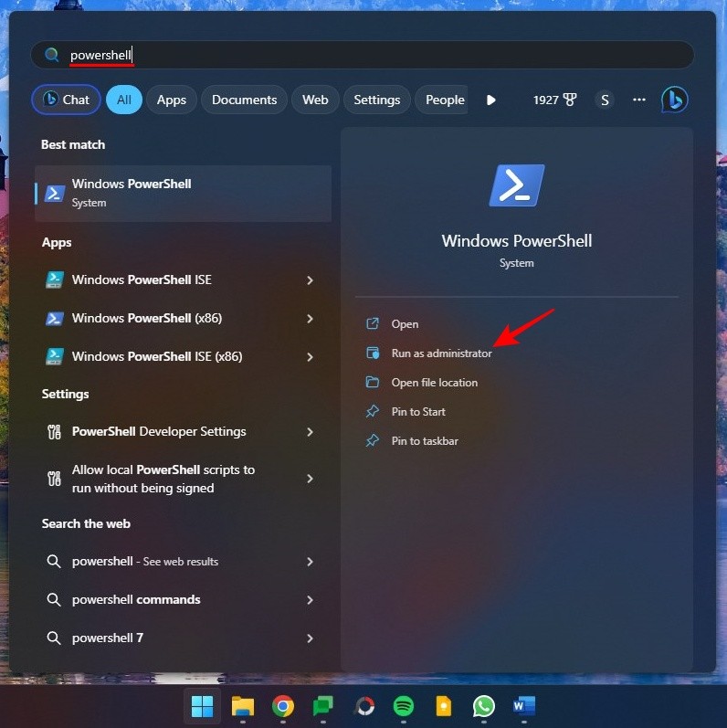
Task: Click Run as administrator
Action: click(x=441, y=353)
